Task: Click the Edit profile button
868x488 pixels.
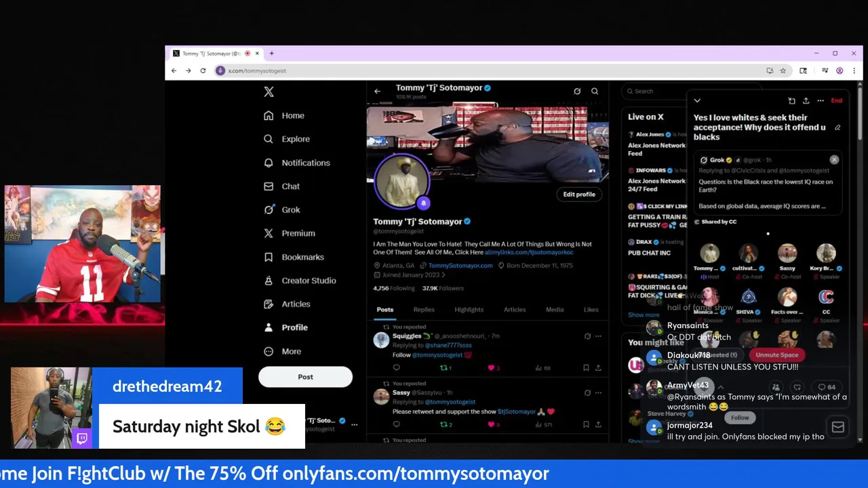Action: click(x=579, y=195)
